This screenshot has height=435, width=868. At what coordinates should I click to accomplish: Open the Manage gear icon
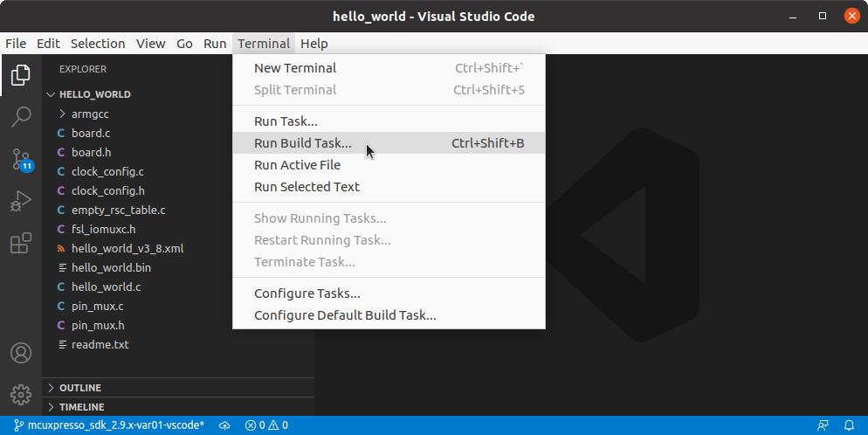coord(21,394)
